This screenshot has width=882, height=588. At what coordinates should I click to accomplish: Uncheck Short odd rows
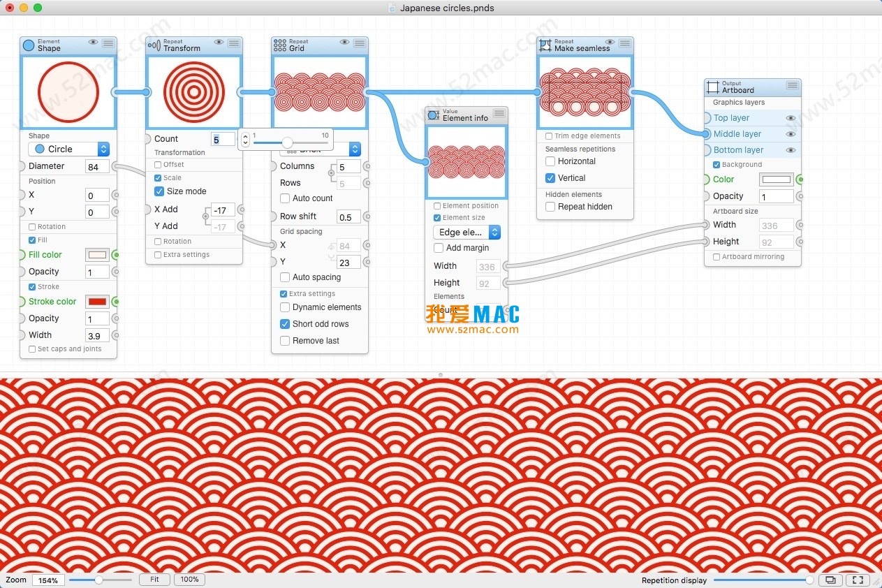point(285,324)
